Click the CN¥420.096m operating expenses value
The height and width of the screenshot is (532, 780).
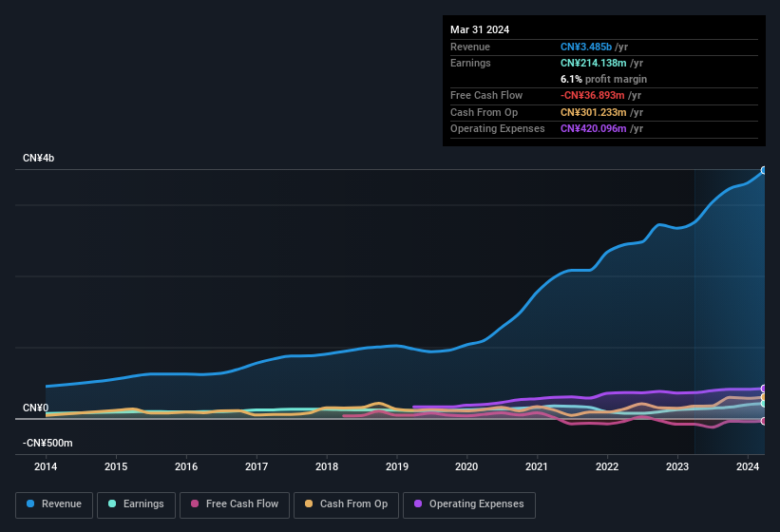(x=593, y=129)
